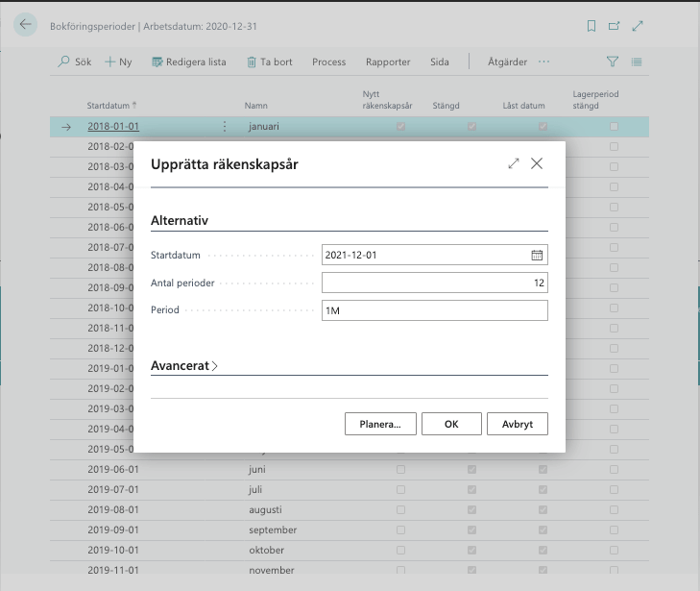Toggle Låst datum for the januari row
The height and width of the screenshot is (591, 700).
click(x=543, y=127)
